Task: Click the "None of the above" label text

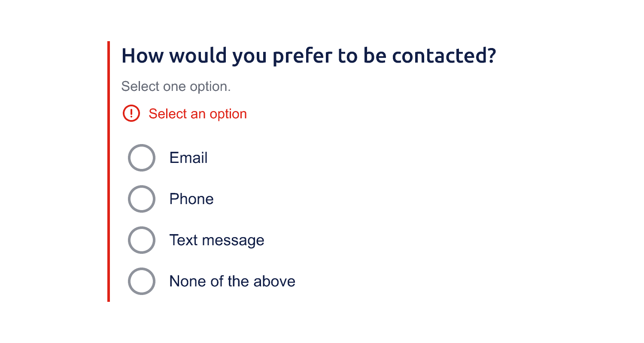Action: (232, 281)
